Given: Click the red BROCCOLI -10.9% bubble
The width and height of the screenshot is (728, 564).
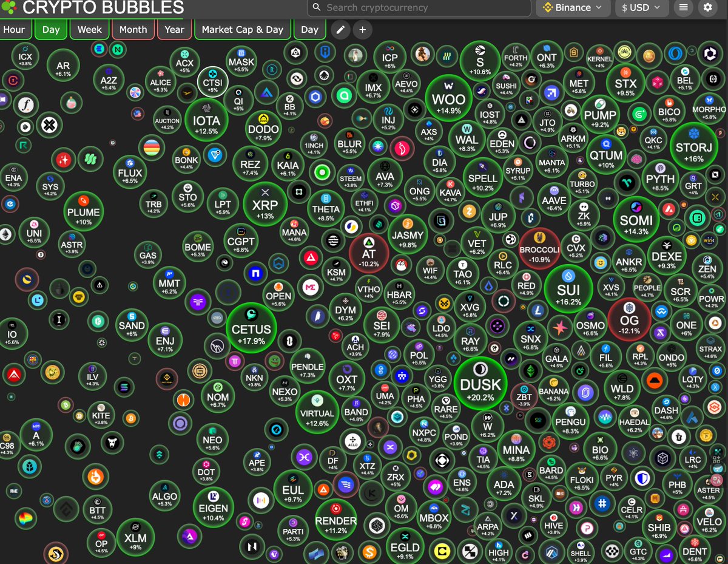Looking at the screenshot, I should 539,249.
